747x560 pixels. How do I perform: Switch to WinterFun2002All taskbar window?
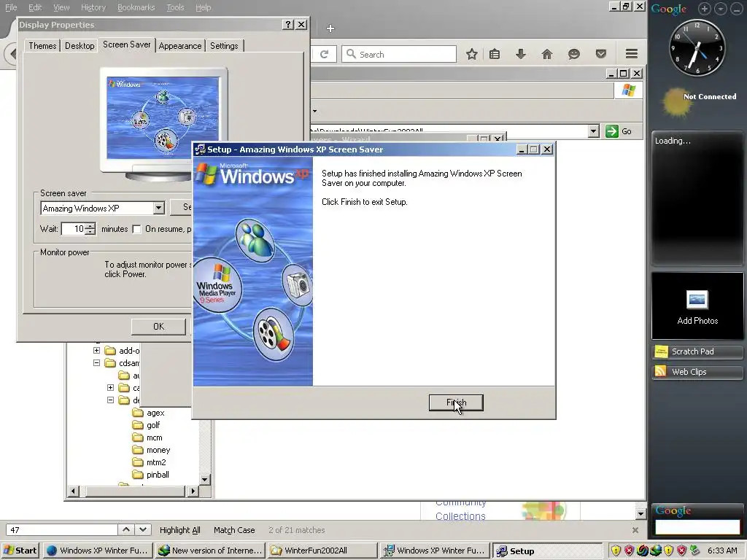322,551
